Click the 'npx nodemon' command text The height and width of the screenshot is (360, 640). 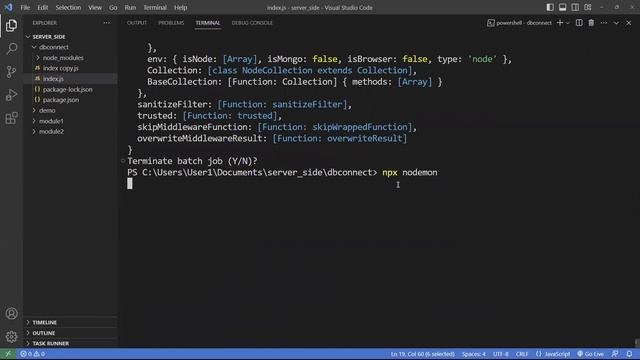pos(409,173)
